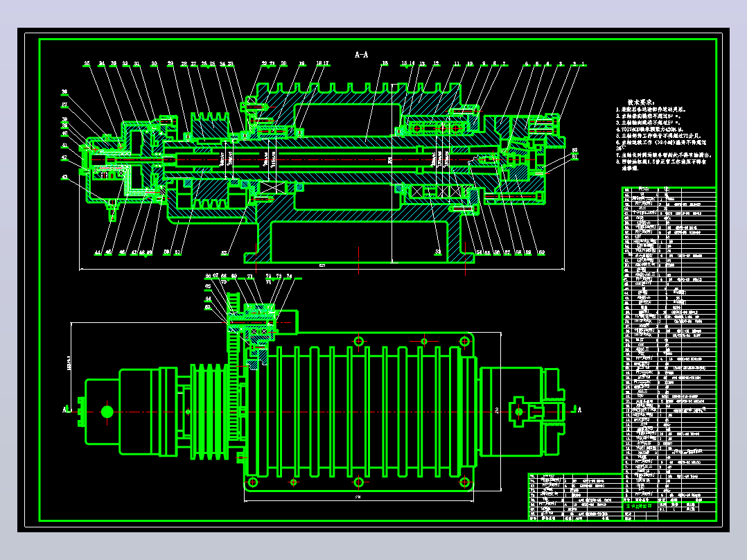Click part balloon number 7

[504, 63]
